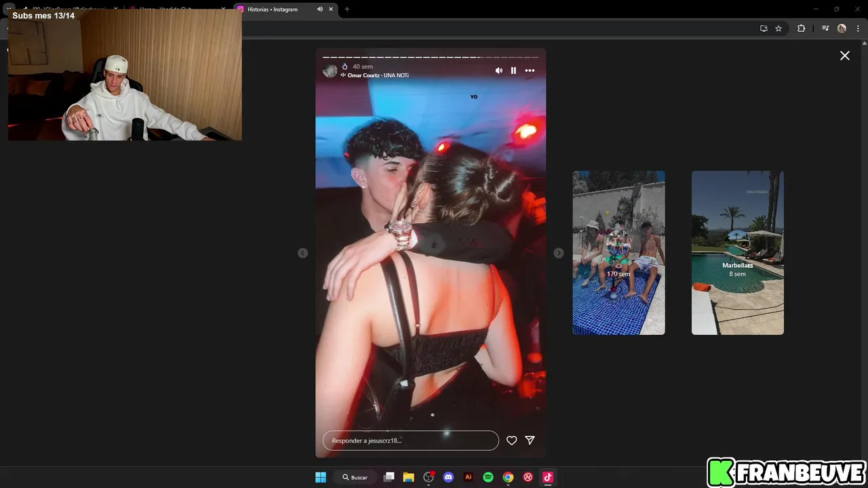Click the install app icon in address bar
868x488 pixels.
coord(764,28)
